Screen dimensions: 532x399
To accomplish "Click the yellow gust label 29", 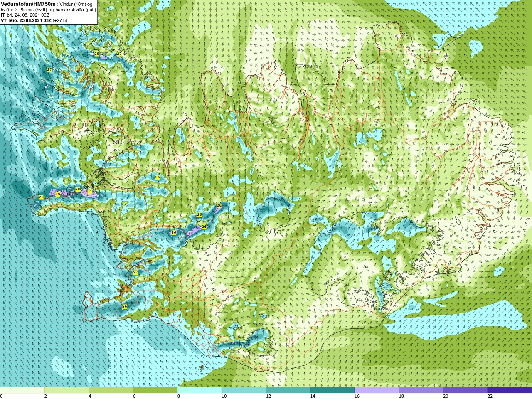I will pyautogui.click(x=58, y=194).
